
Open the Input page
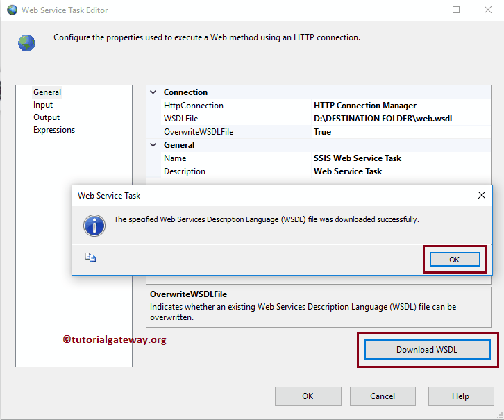click(43, 105)
